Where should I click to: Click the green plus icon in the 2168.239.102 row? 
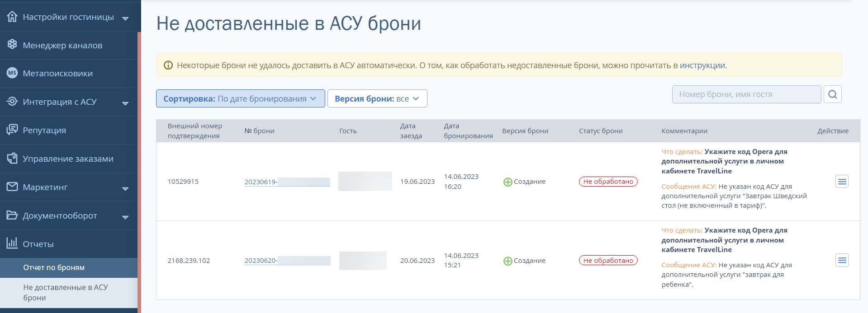point(508,261)
